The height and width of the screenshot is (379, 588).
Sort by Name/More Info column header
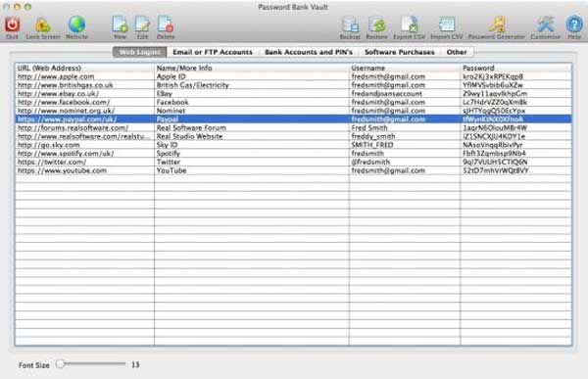[252, 68]
